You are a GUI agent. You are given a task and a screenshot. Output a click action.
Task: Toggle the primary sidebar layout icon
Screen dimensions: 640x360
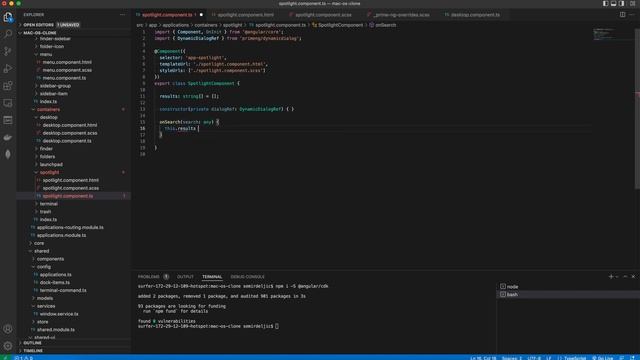(605, 3)
